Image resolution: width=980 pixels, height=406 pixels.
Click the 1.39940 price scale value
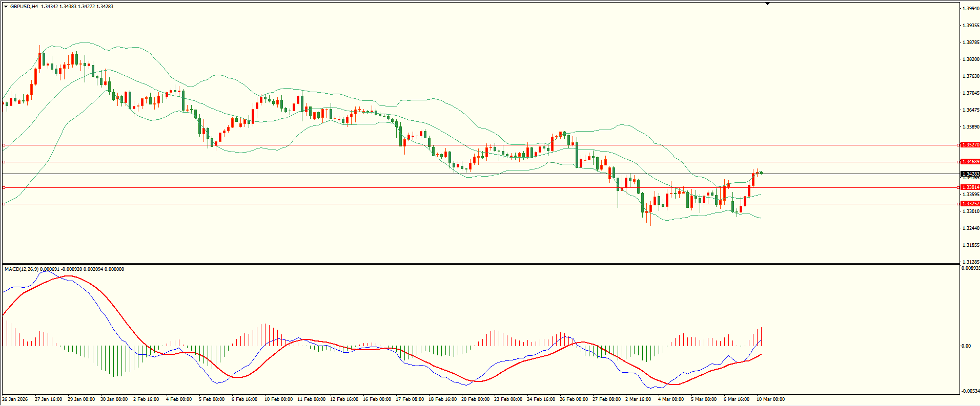pyautogui.click(x=970, y=9)
